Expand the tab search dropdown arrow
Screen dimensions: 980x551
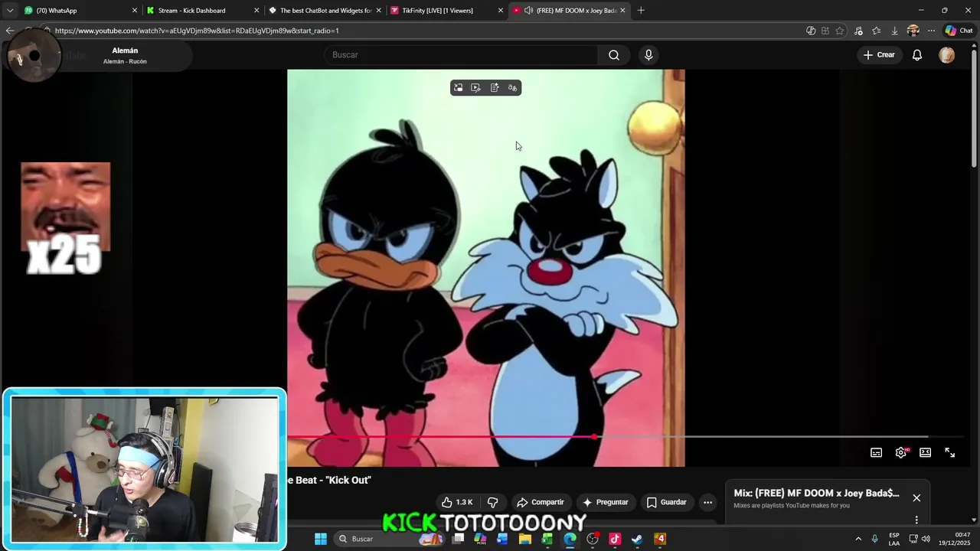tap(9, 11)
